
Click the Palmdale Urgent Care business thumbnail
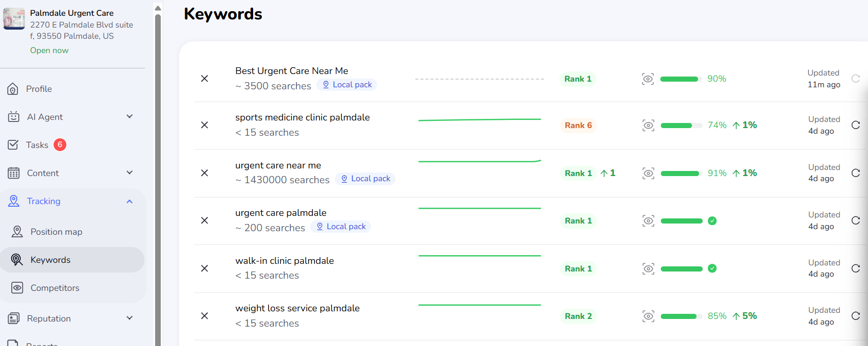coord(14,19)
